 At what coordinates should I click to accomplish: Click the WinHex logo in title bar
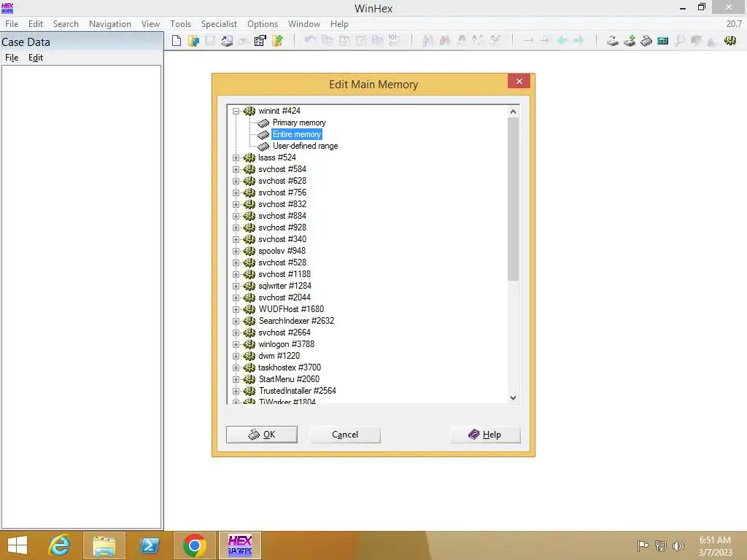[7, 8]
